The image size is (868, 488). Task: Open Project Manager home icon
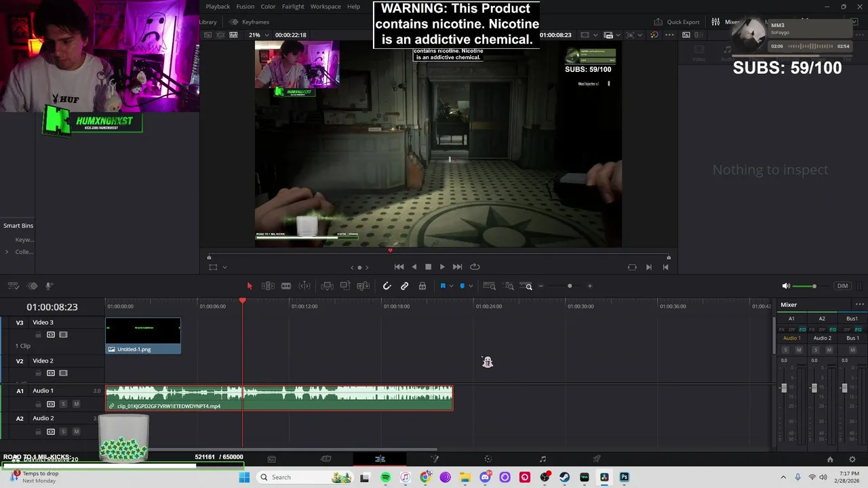click(x=830, y=460)
